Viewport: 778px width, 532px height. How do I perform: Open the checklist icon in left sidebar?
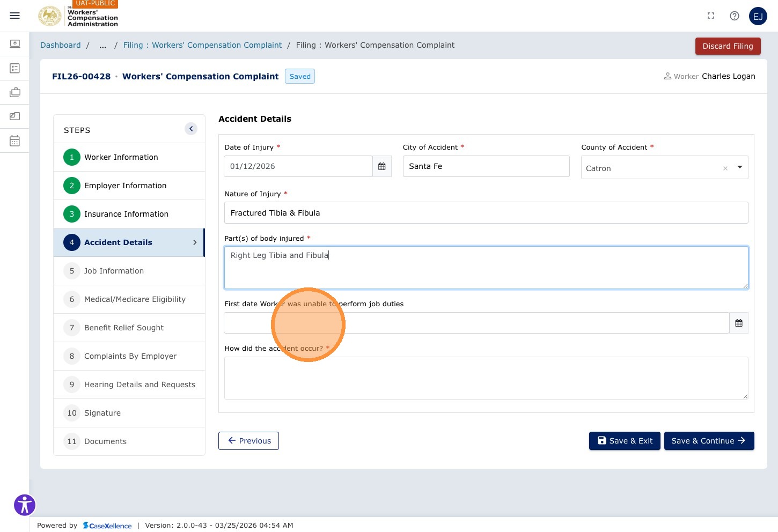tap(15, 68)
